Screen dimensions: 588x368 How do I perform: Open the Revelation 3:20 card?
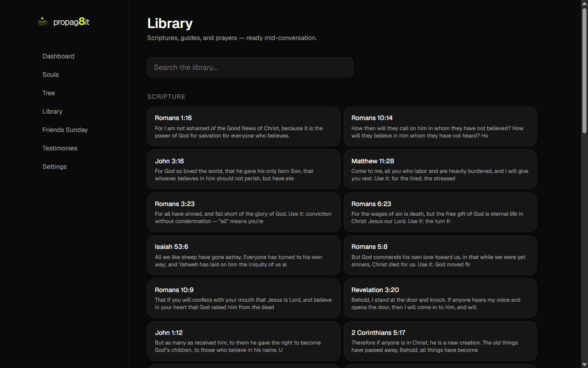(x=440, y=298)
